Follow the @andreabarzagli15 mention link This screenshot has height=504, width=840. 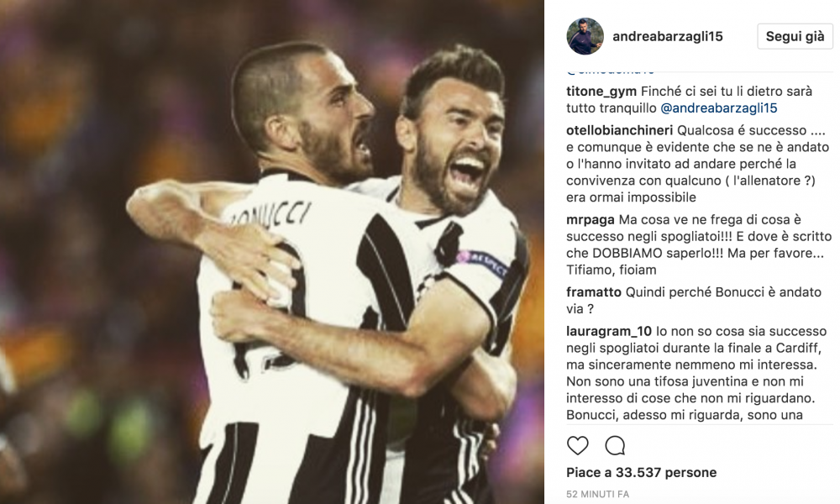(x=719, y=108)
